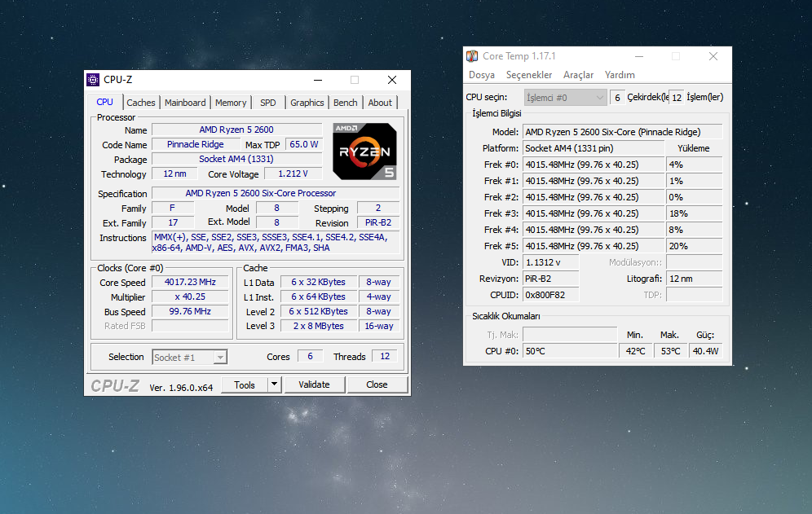812x514 pixels.
Task: Click the Level 3 cache value 2 x 8 MBytes
Action: [319, 326]
